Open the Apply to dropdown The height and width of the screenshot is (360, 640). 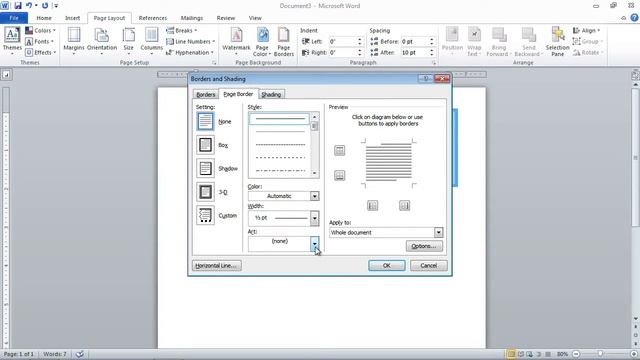click(438, 232)
